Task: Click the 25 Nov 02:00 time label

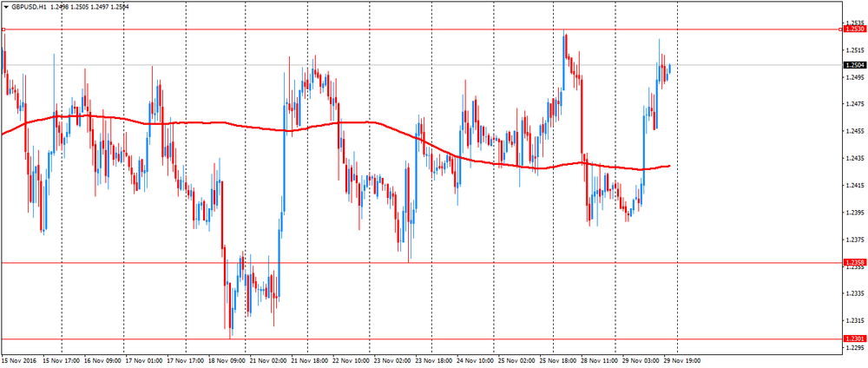Action: [x=516, y=360]
